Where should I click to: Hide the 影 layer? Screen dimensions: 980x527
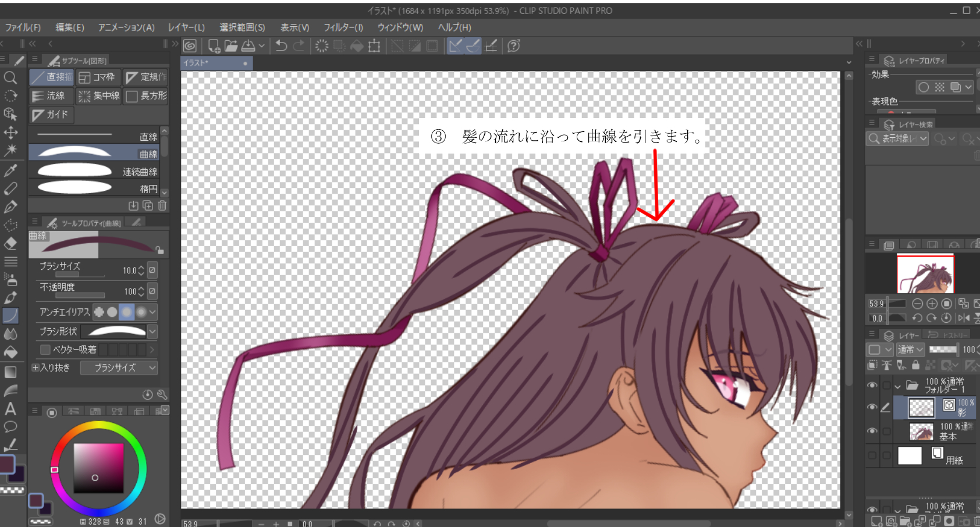pyautogui.click(x=872, y=407)
